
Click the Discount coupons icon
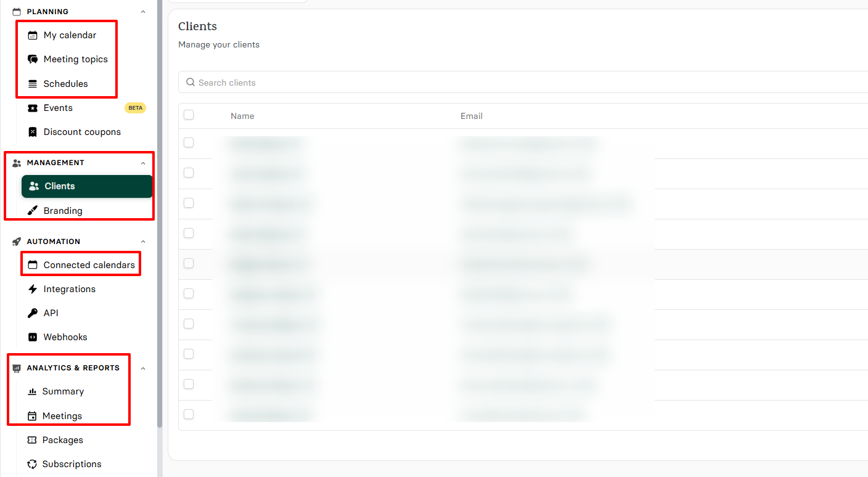33,132
